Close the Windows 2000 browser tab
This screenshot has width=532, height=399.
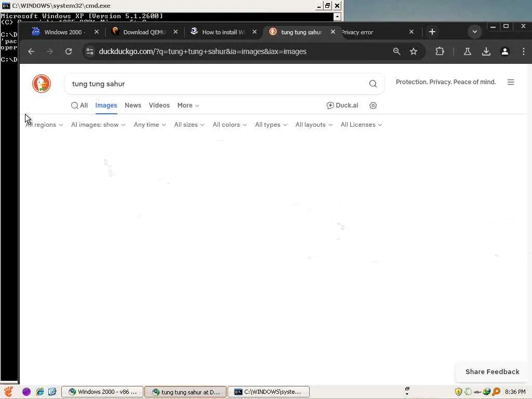pos(97,32)
